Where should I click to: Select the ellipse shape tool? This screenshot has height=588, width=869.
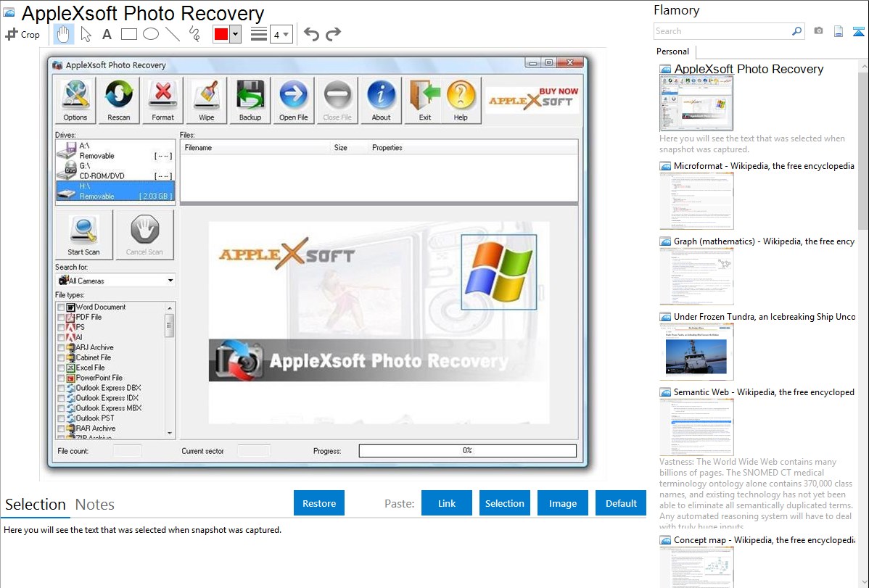[151, 34]
